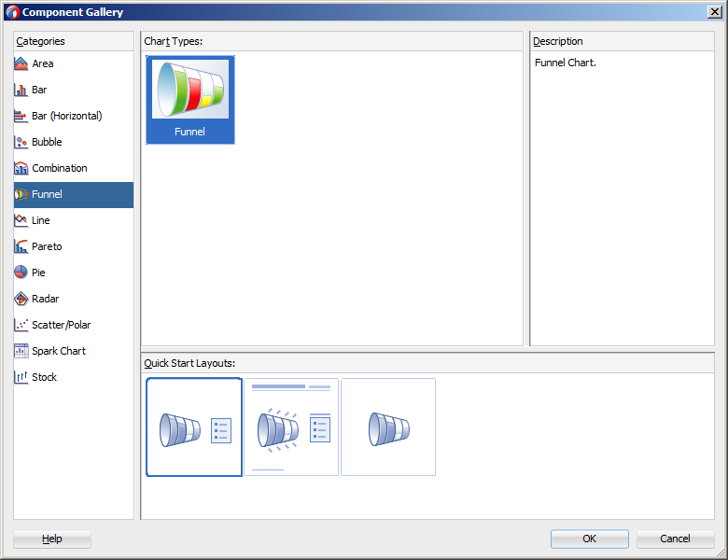Click the Stock category label

45,376
